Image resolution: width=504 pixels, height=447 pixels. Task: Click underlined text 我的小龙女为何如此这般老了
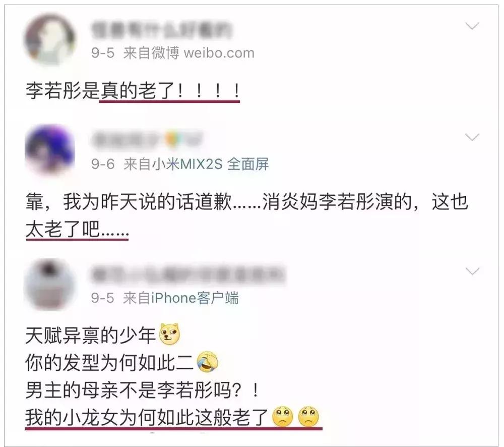[147, 417]
